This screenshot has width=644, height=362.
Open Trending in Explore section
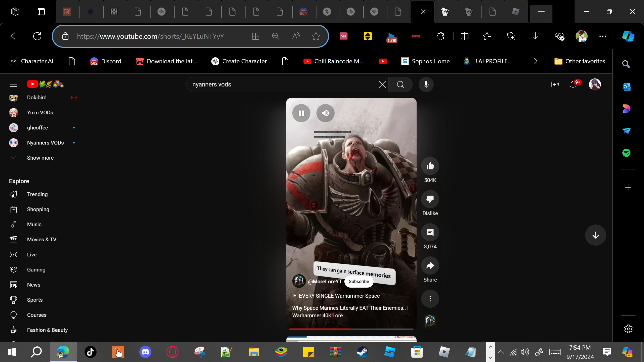[37, 194]
